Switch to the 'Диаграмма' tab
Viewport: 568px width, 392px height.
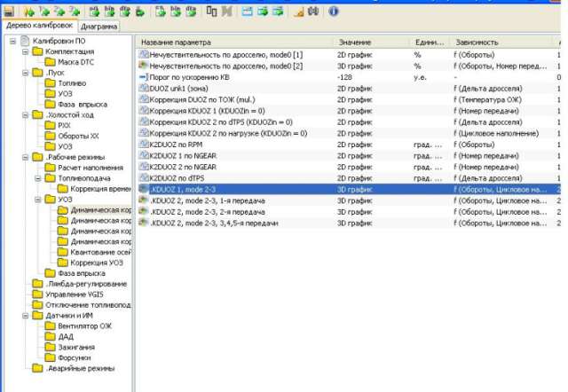(99, 27)
